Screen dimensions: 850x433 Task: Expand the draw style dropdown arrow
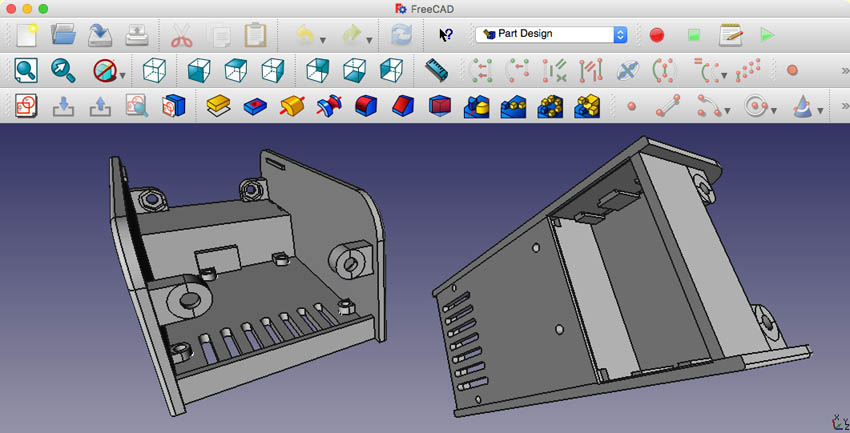pos(122,74)
